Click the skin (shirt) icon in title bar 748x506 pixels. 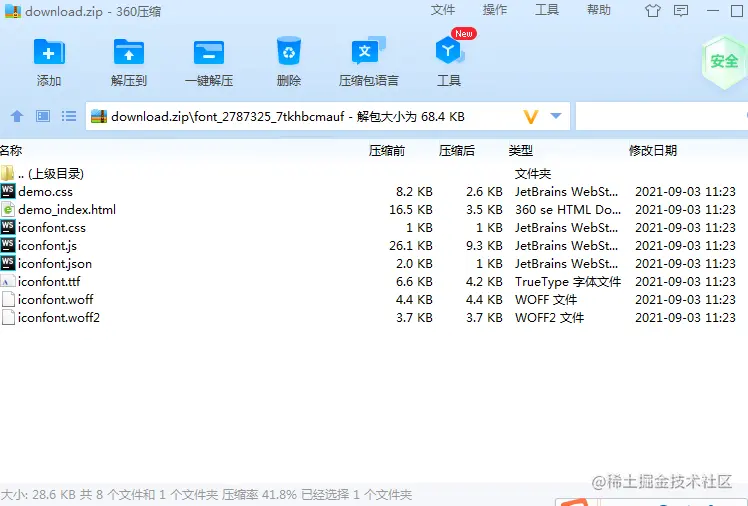653,10
